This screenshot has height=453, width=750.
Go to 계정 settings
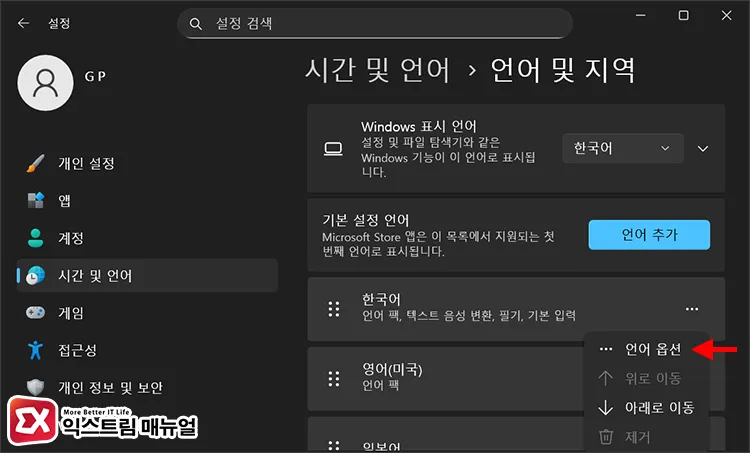147,238
